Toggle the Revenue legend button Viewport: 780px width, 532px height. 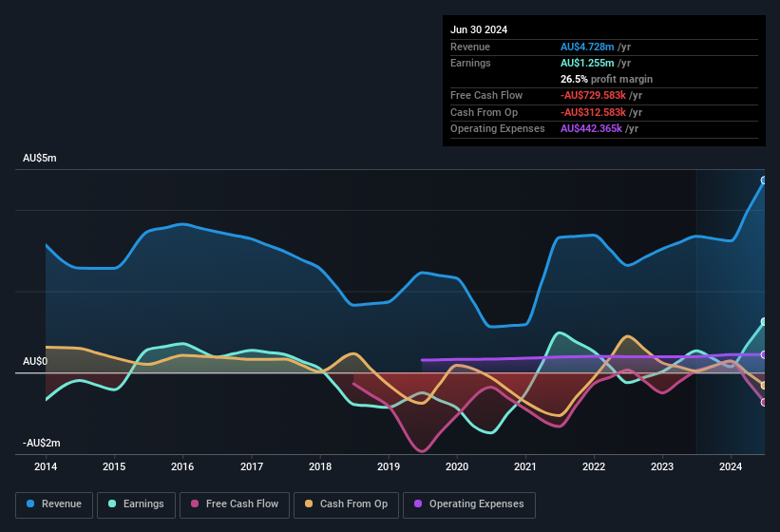54,504
